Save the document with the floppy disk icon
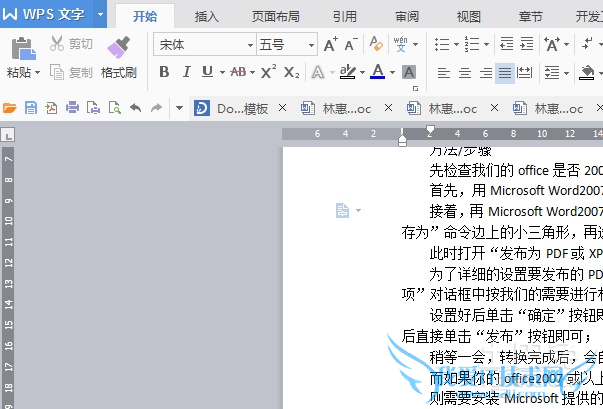Image resolution: width=603 pixels, height=409 pixels. 31,108
